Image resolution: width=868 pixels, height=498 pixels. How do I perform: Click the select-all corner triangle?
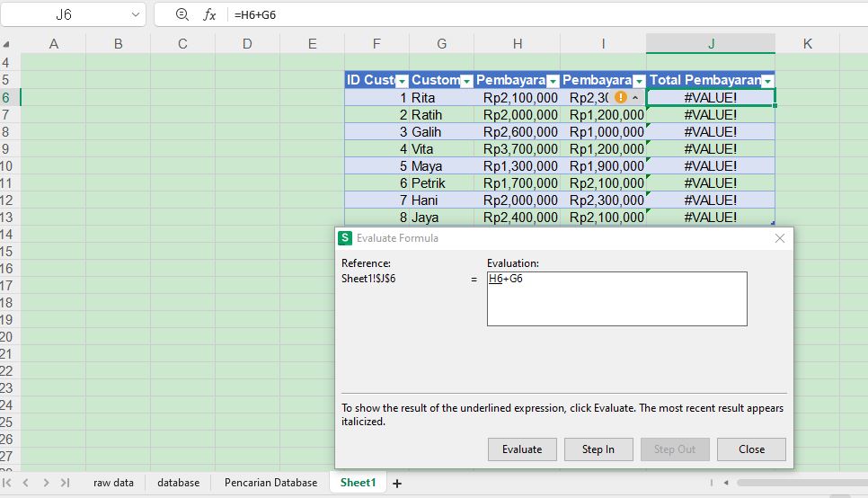(x=6, y=44)
